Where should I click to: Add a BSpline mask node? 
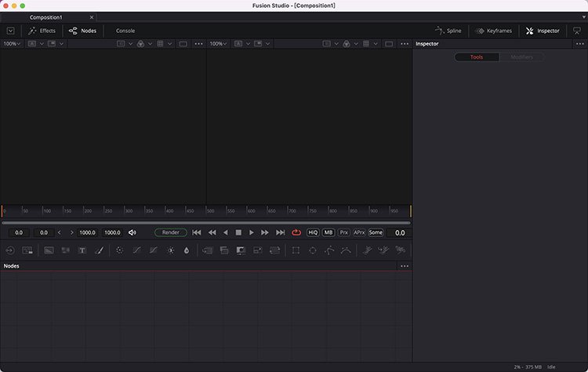click(346, 250)
